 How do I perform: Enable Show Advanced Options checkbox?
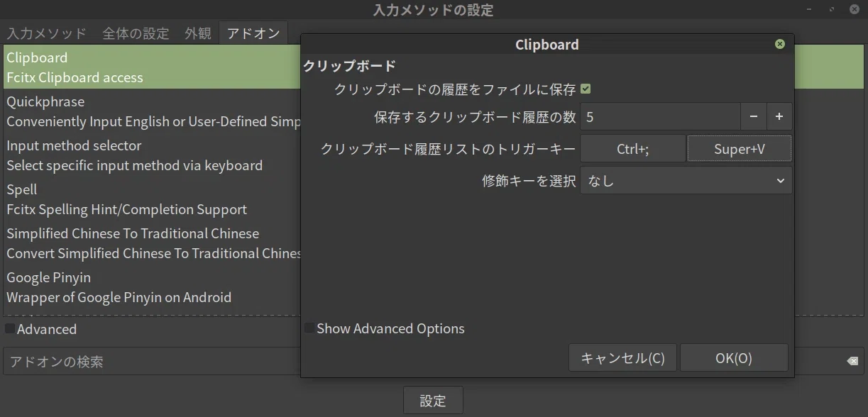pos(309,328)
